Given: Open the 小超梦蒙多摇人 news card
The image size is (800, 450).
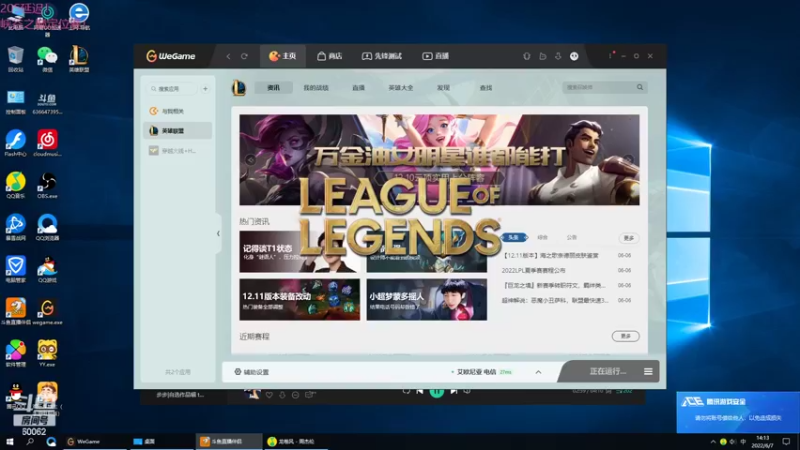Looking at the screenshot, I should [427, 299].
